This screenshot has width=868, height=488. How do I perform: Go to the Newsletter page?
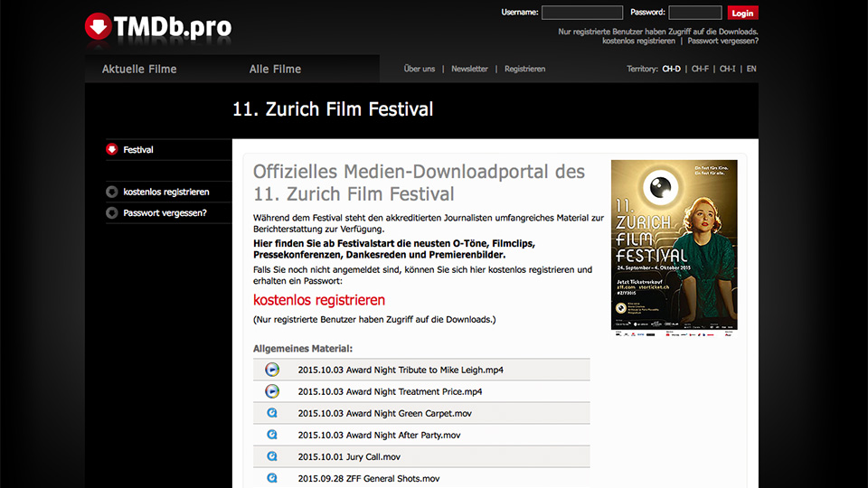[469, 69]
